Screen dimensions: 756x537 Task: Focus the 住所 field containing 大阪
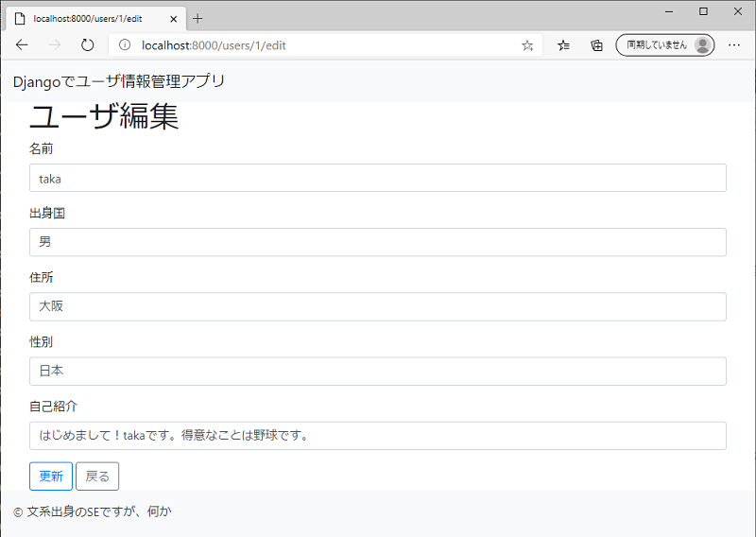pyautogui.click(x=377, y=306)
